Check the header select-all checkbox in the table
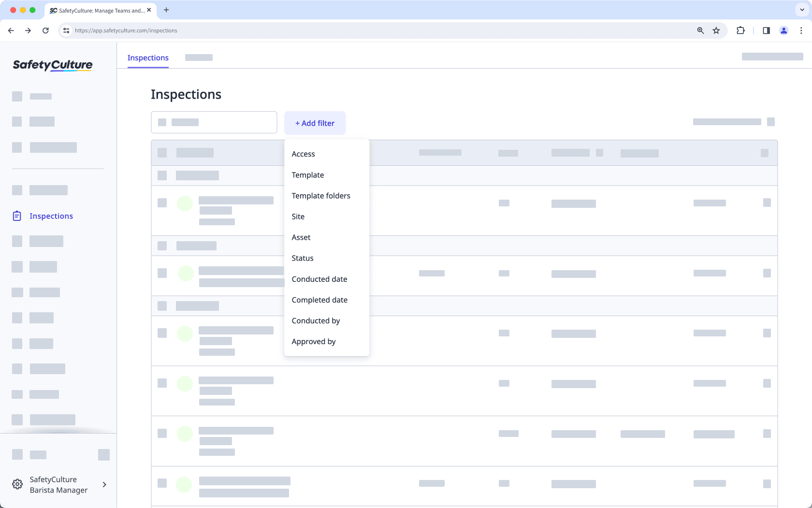This screenshot has width=812, height=508. 161,152
